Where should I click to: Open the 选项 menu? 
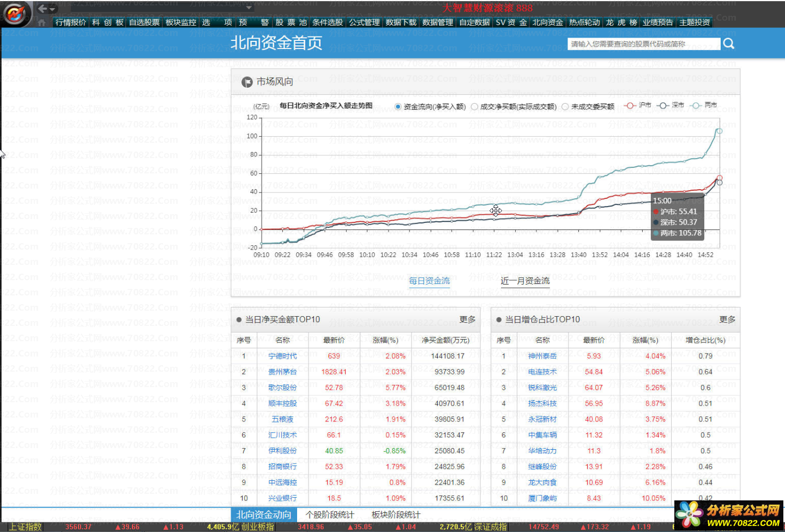(217, 22)
